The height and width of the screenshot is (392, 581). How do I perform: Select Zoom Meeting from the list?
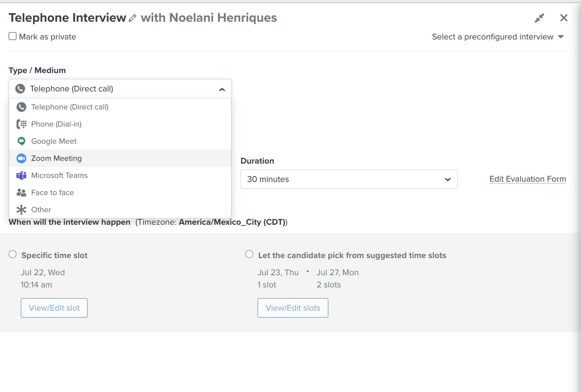pos(120,158)
